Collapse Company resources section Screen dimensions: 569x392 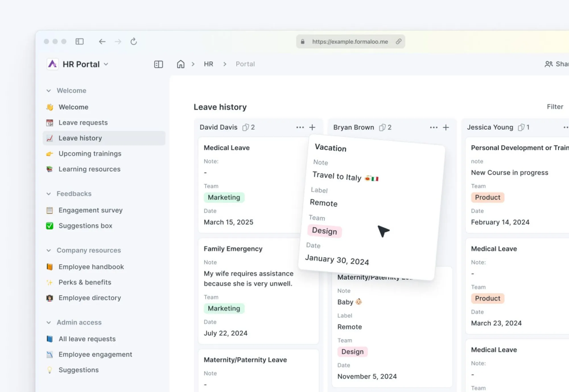49,250
